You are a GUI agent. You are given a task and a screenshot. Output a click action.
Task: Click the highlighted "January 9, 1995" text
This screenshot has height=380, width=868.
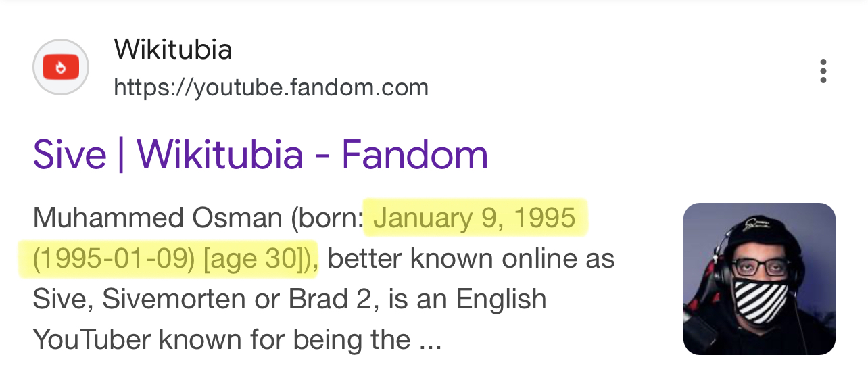pos(474,218)
